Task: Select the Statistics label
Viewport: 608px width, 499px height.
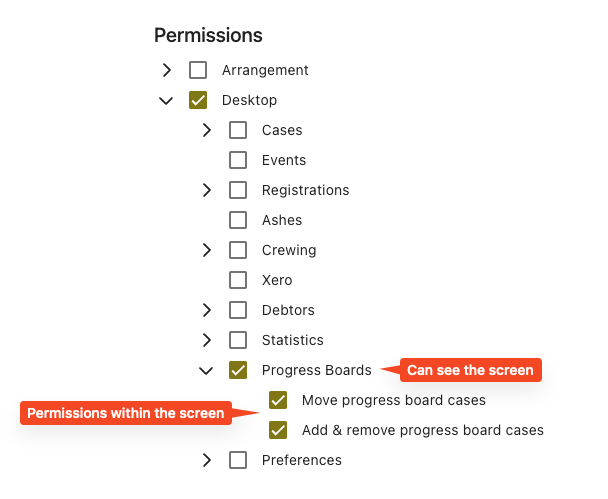Action: click(293, 340)
